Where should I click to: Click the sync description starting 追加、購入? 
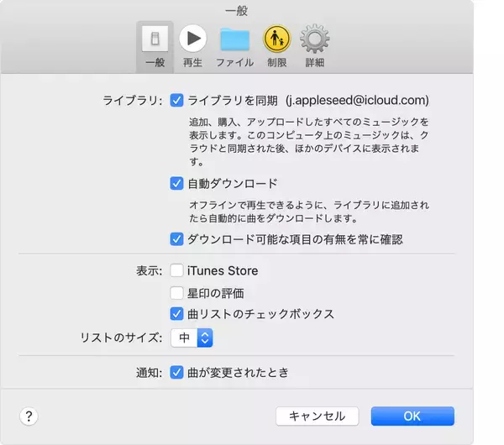309,141
